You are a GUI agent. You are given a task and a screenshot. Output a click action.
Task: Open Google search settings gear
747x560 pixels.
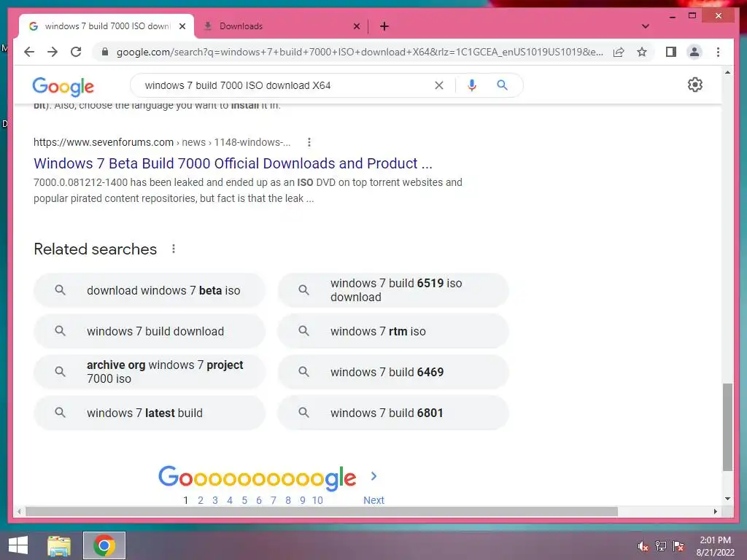[x=695, y=85]
